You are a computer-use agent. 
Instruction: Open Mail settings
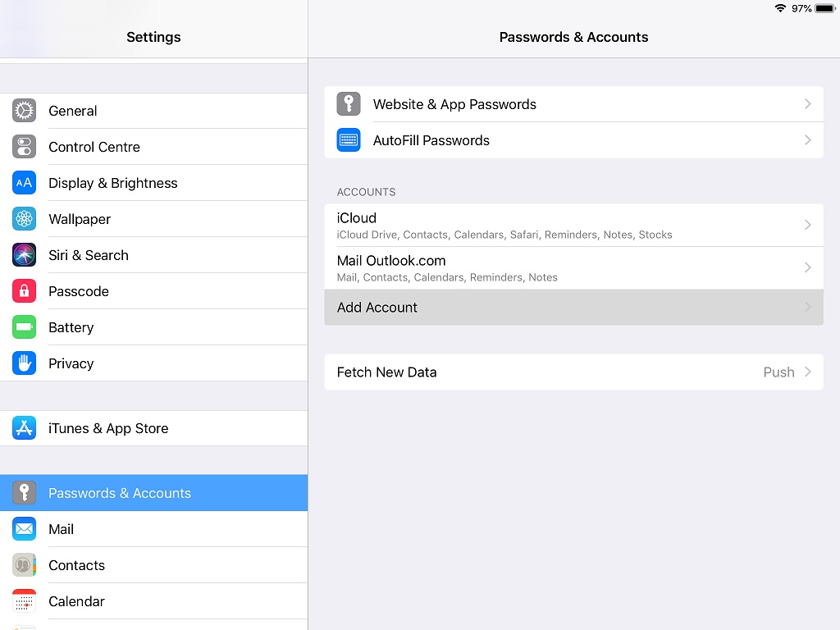[153, 529]
